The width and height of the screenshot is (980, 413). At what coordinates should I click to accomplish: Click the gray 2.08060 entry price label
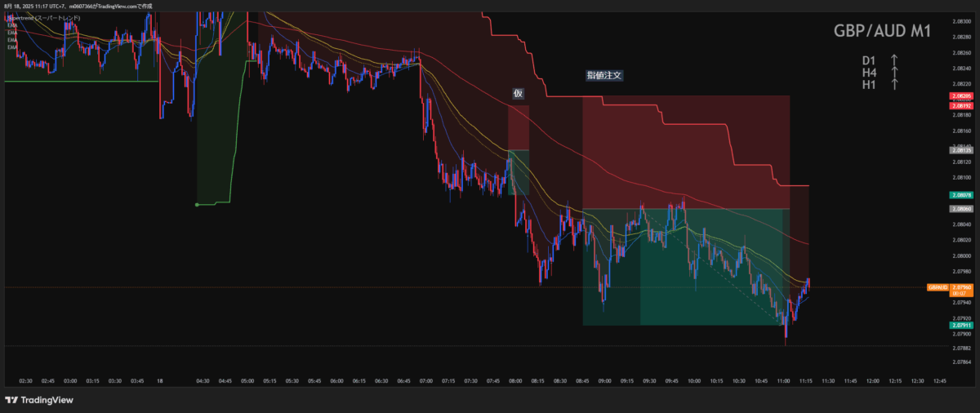click(960, 209)
